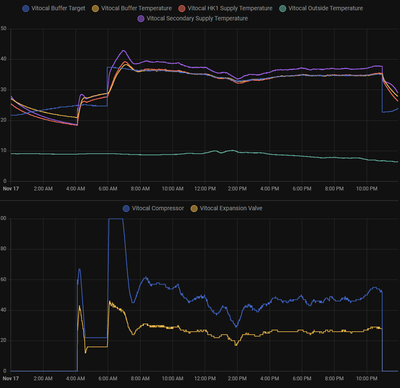Toggle the Vitocal HK1 Supply Temperature label
Screen dimensions: 400x388
[230, 8]
